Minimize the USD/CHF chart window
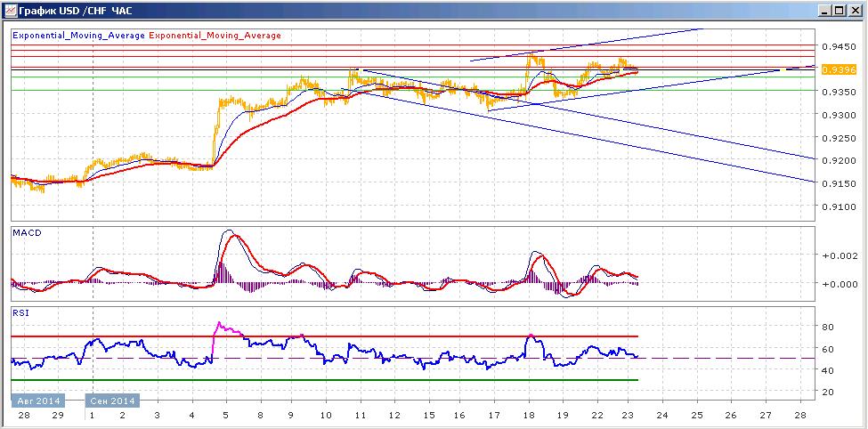 pyautogui.click(x=826, y=11)
